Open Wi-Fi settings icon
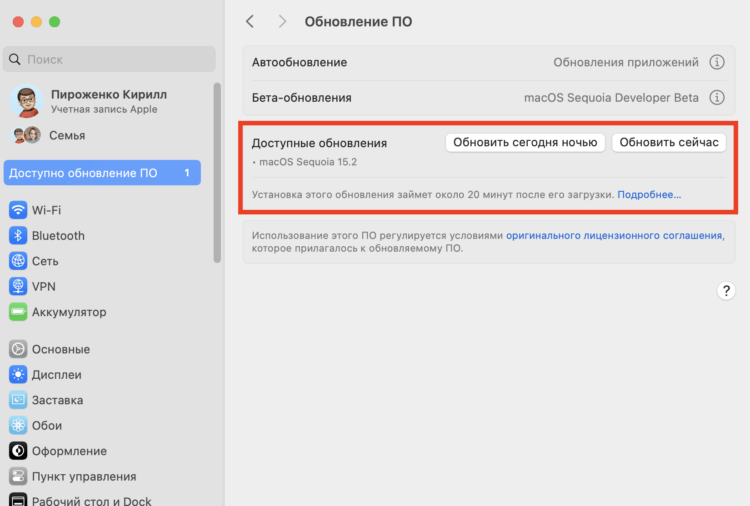The width and height of the screenshot is (750, 506). (x=18, y=210)
